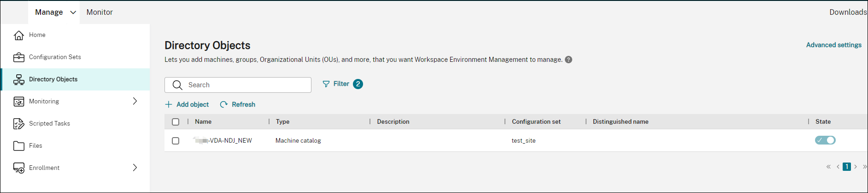Click the Files folder icon
Image resolution: width=868 pixels, height=193 pixels.
[19, 146]
